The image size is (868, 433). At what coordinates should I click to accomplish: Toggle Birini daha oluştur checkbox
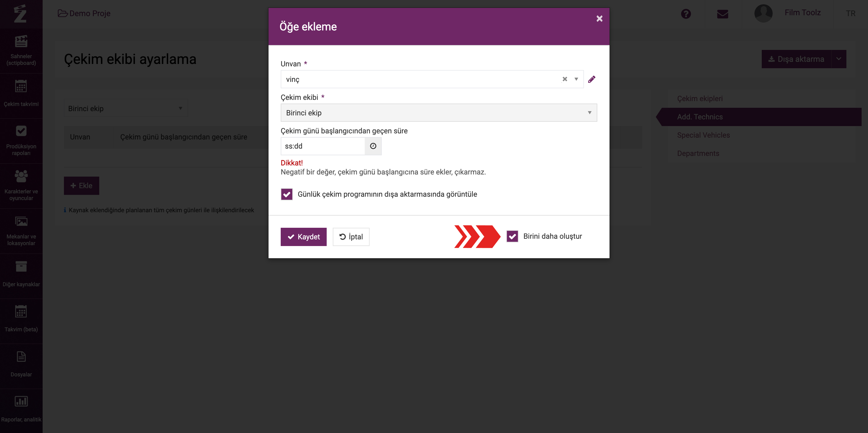coord(512,236)
